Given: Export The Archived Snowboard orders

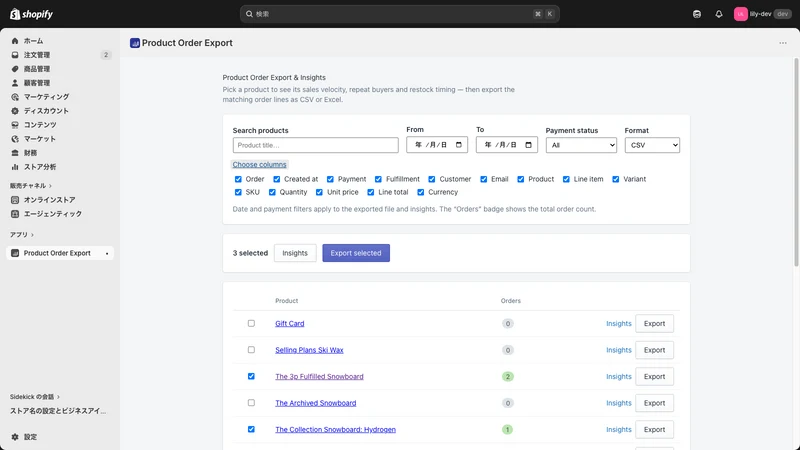Looking at the screenshot, I should tap(654, 403).
